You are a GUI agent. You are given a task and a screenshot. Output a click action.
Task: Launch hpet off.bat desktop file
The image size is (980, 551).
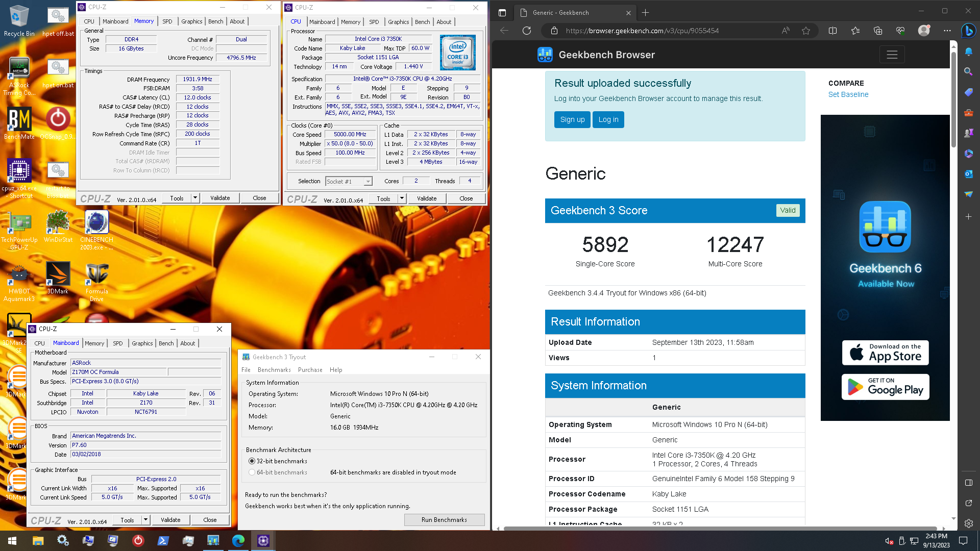58,21
